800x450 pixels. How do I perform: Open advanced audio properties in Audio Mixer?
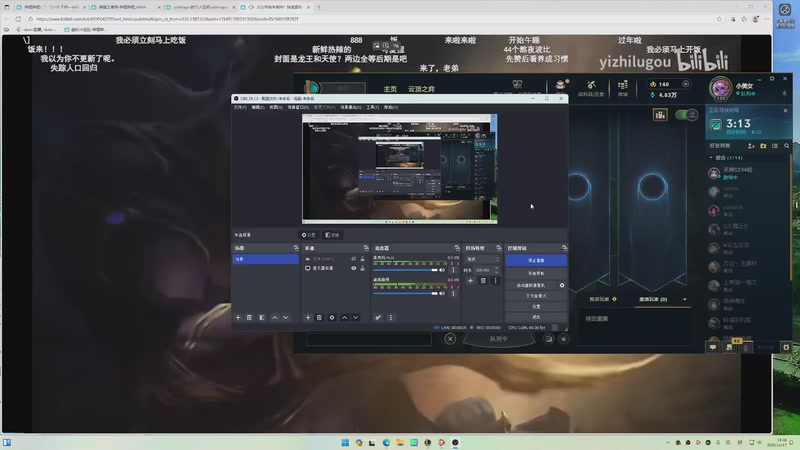click(378, 317)
